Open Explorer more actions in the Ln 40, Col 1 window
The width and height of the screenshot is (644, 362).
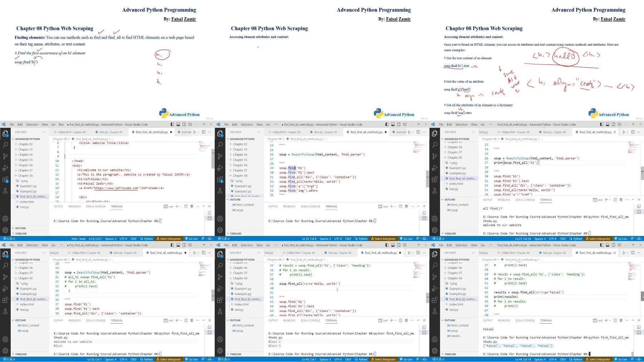click(x=258, y=253)
